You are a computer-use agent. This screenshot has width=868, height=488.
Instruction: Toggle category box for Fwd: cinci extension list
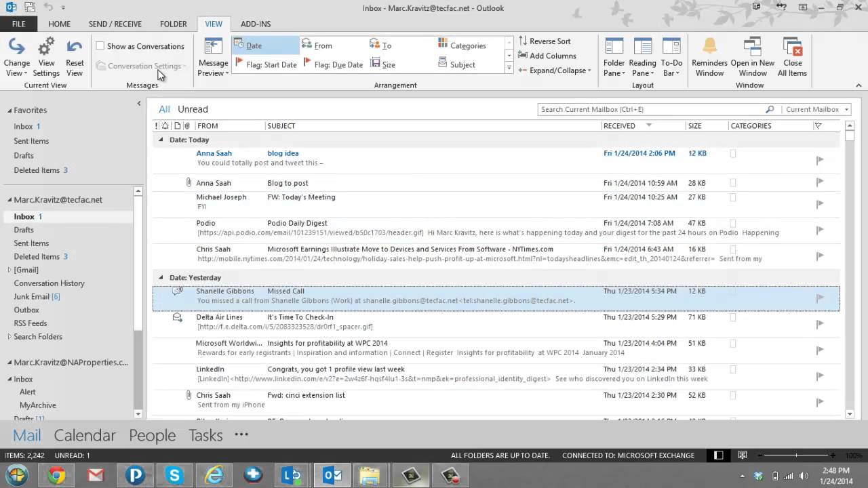click(732, 395)
